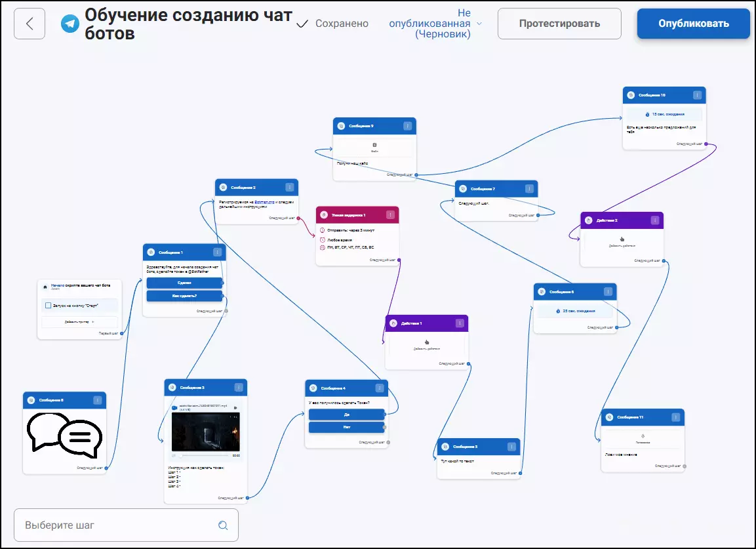The height and width of the screenshot is (549, 756).
Task: Click 'Отправить через 3 минут' in Умная задержка 1
Action: tap(351, 230)
